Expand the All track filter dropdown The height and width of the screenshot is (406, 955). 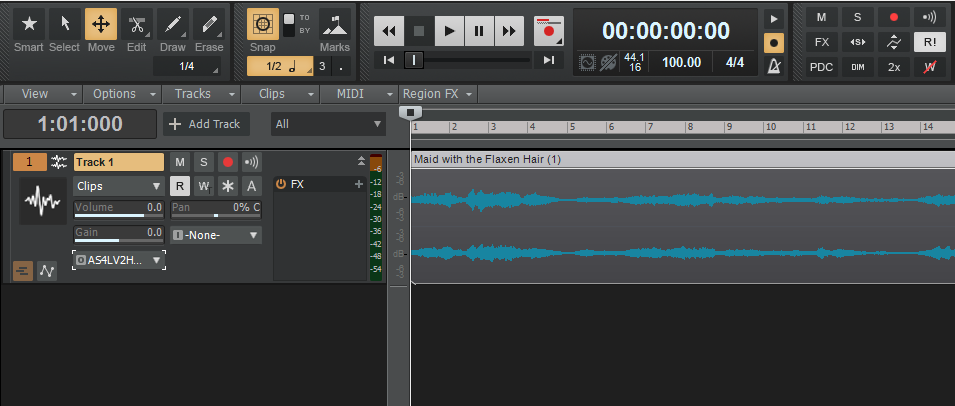pyautogui.click(x=328, y=124)
